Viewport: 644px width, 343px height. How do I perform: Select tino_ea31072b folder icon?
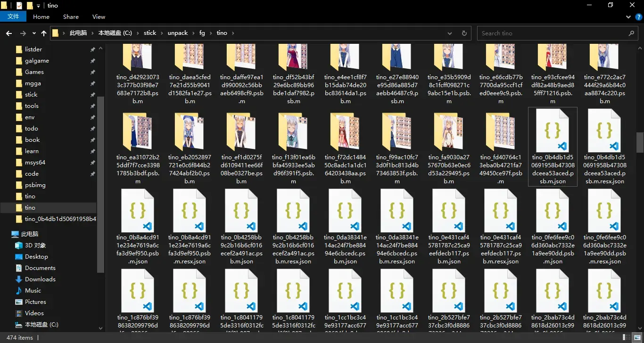138,131
